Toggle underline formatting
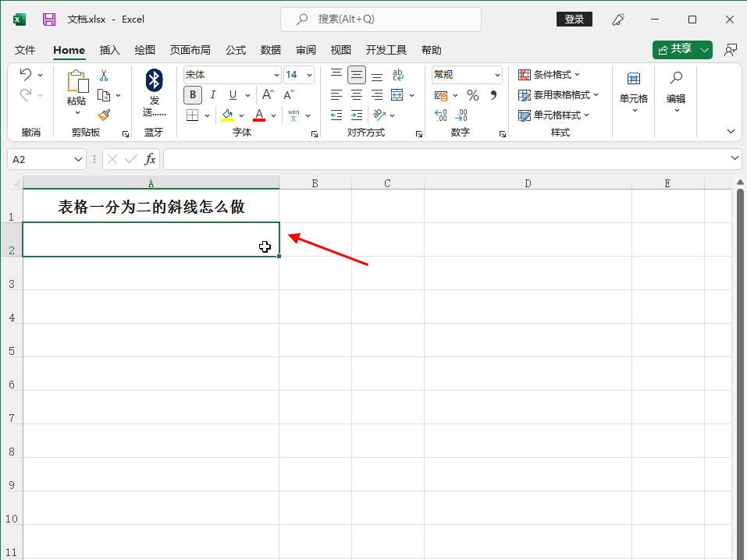 pos(233,94)
